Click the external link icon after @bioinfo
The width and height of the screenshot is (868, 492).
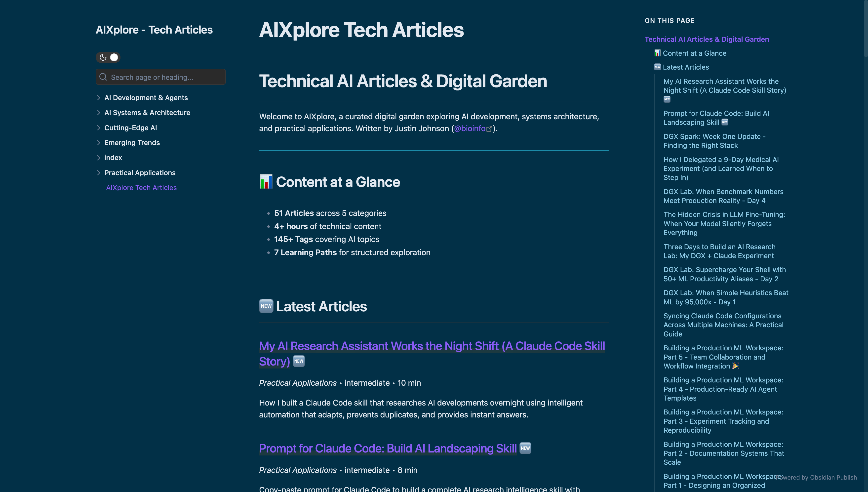click(489, 129)
